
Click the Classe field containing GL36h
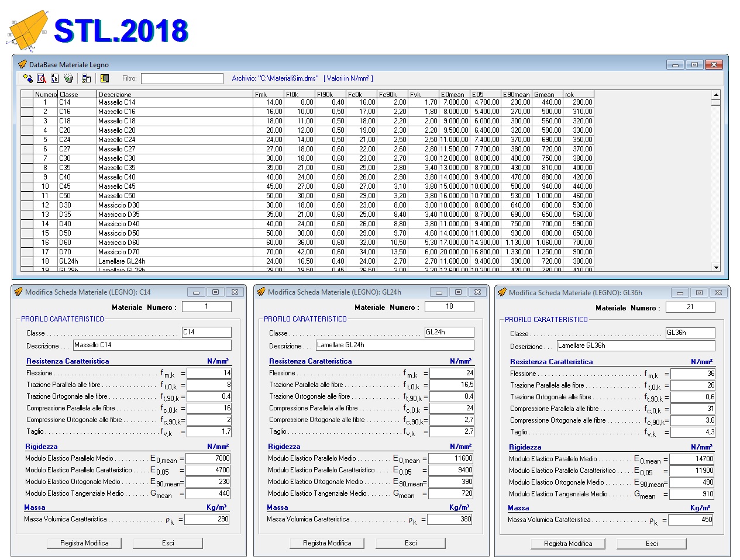point(690,333)
